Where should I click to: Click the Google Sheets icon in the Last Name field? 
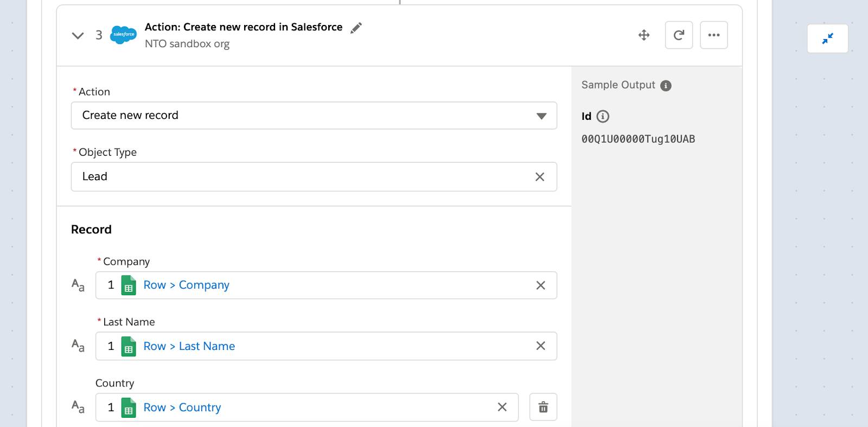[x=129, y=346]
